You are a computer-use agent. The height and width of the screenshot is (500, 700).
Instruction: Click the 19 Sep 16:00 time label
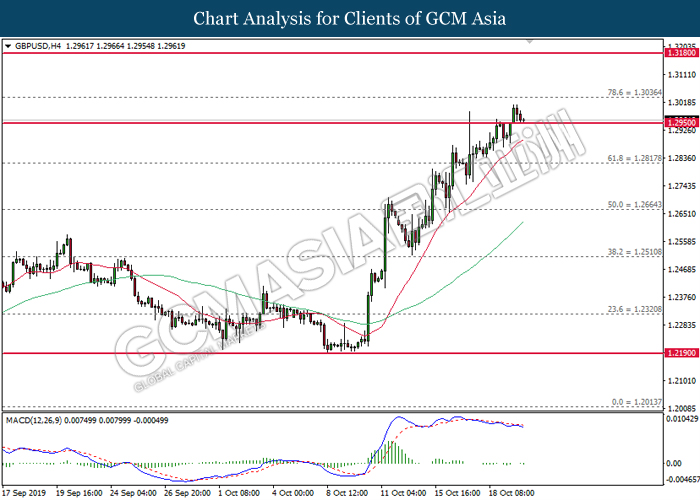pos(79,493)
